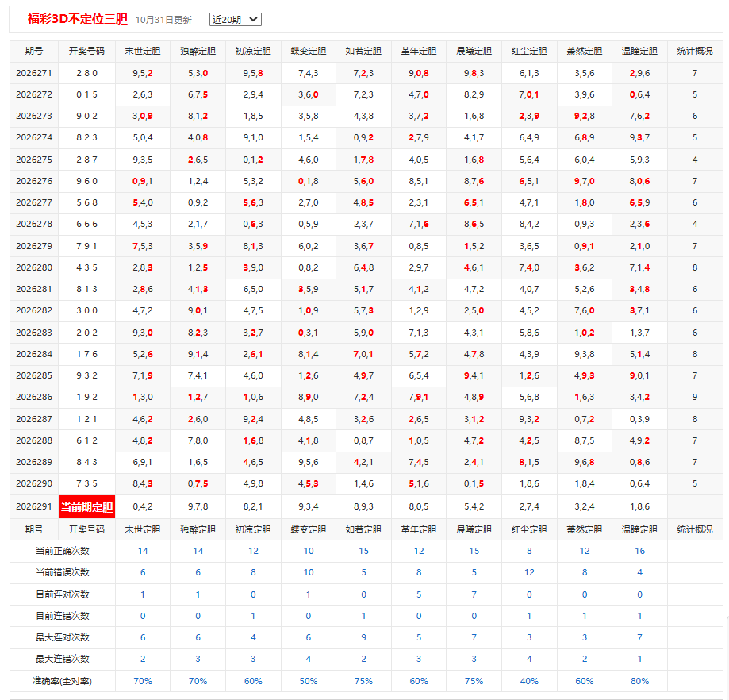This screenshot has width=729, height=700.
Task: Open the 近20期 period dropdown
Action: 236,20
